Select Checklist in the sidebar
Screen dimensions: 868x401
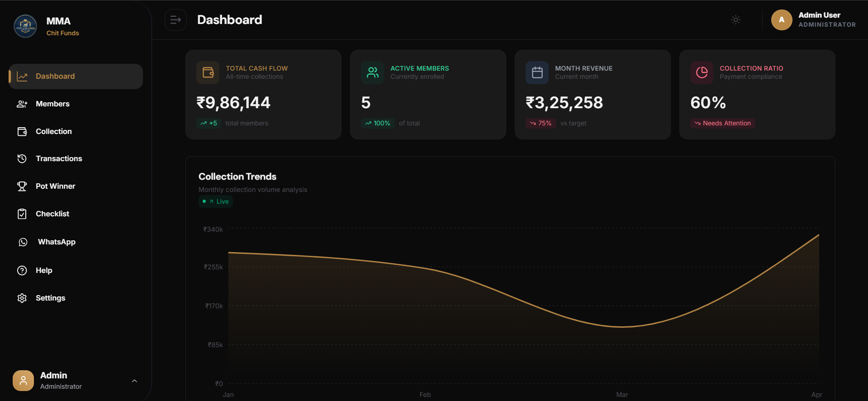pyautogui.click(x=76, y=214)
